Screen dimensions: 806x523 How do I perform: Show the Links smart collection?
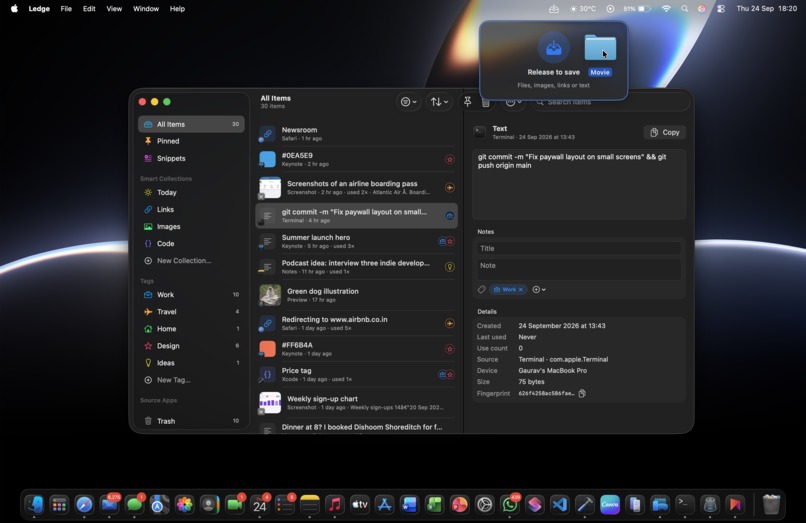[x=191, y=209]
